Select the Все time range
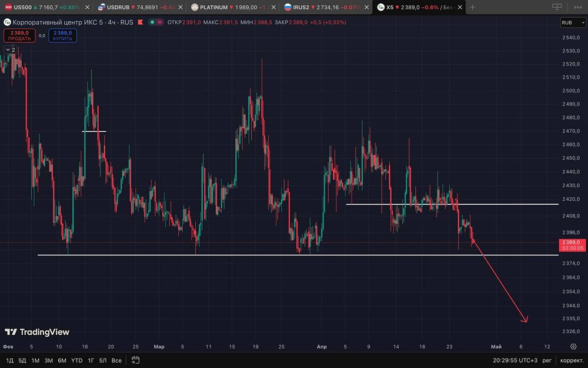Image resolution: width=588 pixels, height=368 pixels. pos(116,360)
